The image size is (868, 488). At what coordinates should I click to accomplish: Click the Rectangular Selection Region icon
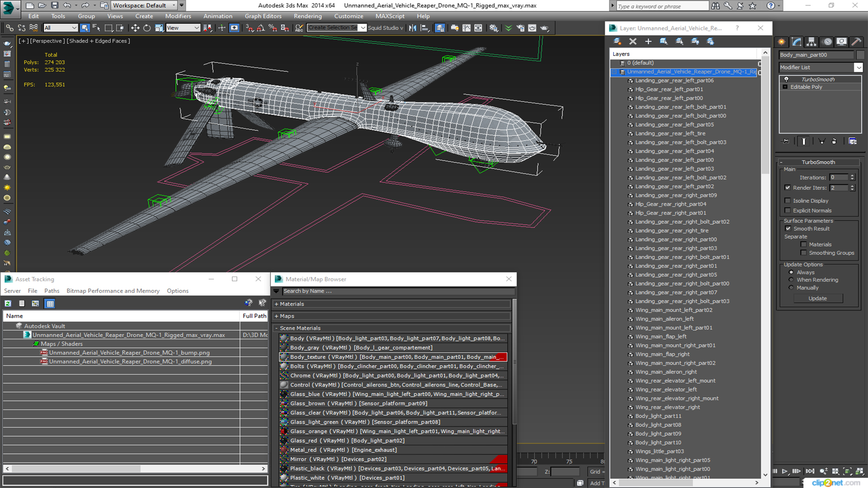[108, 28]
